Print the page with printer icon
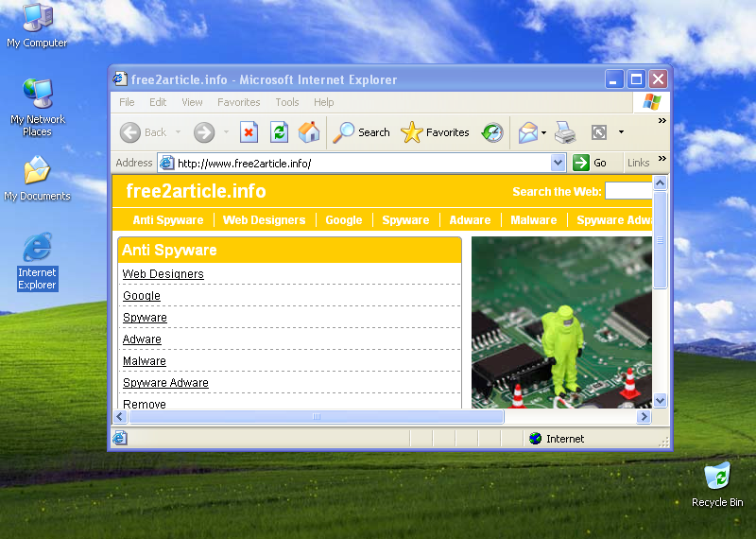The image size is (756, 539). coord(565,132)
